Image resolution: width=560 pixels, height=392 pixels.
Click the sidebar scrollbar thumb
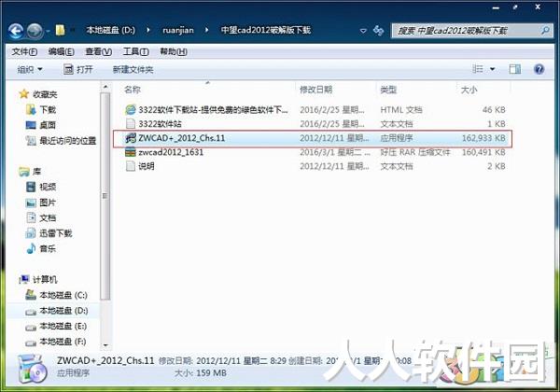click(x=105, y=196)
